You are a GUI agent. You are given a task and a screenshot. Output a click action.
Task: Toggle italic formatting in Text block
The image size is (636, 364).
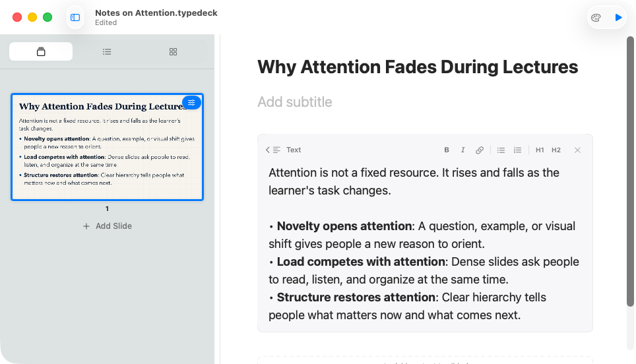pos(462,150)
